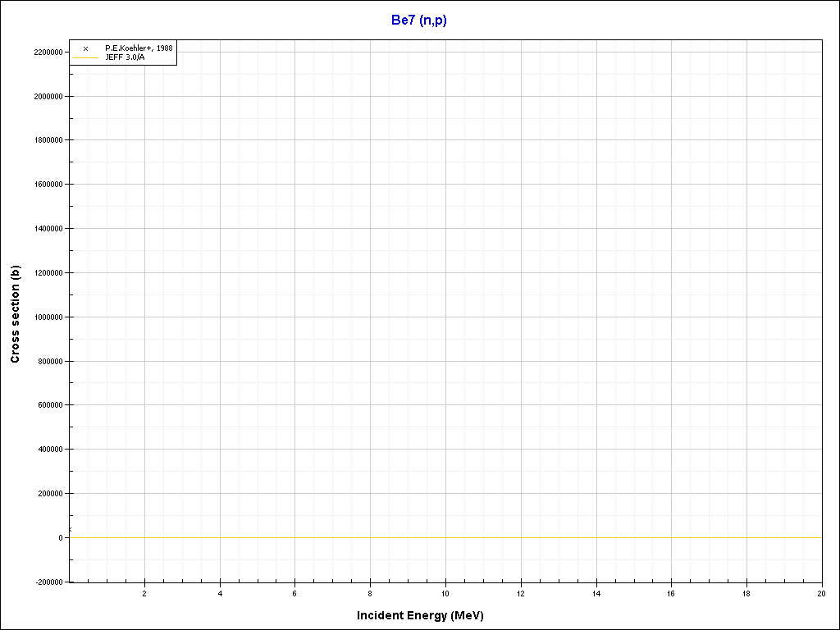Click the 14 tick label on the x-axis
Image resolution: width=840 pixels, height=630 pixels.
tap(596, 593)
